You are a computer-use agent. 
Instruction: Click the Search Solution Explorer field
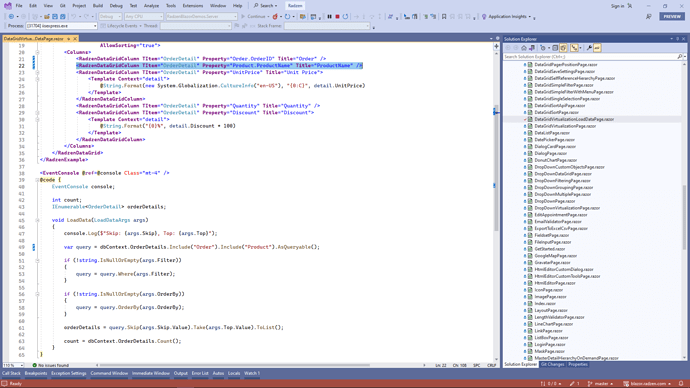click(x=590, y=57)
